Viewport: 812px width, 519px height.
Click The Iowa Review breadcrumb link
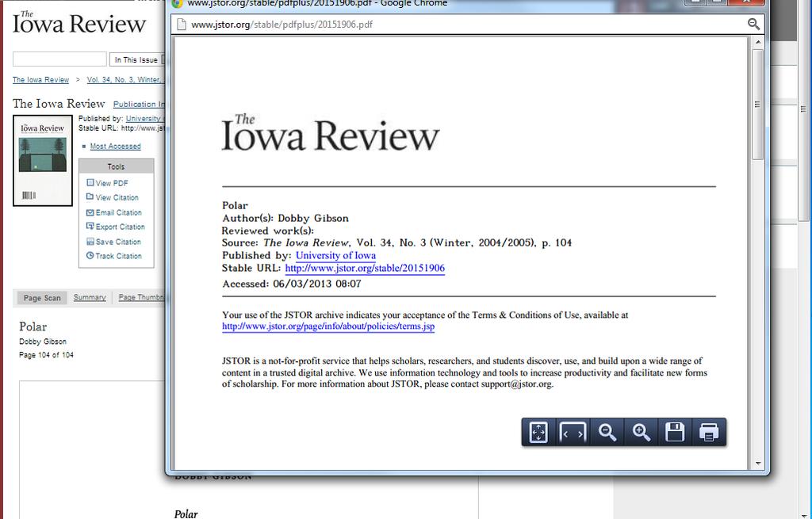pyautogui.click(x=41, y=80)
